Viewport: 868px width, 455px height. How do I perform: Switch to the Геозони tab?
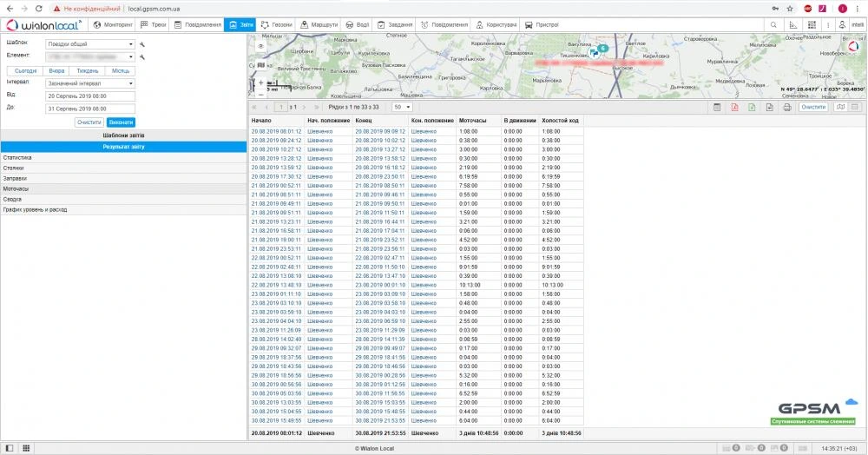coord(277,25)
